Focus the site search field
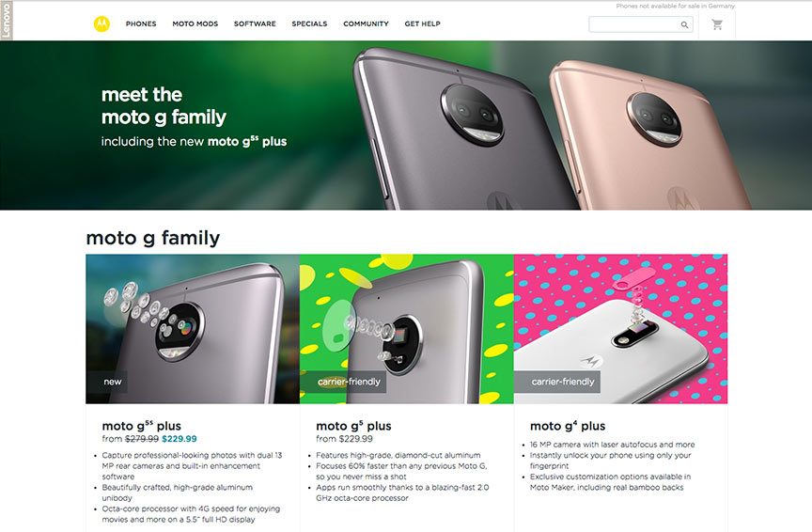Image resolution: width=812 pixels, height=532 pixels. tap(641, 24)
